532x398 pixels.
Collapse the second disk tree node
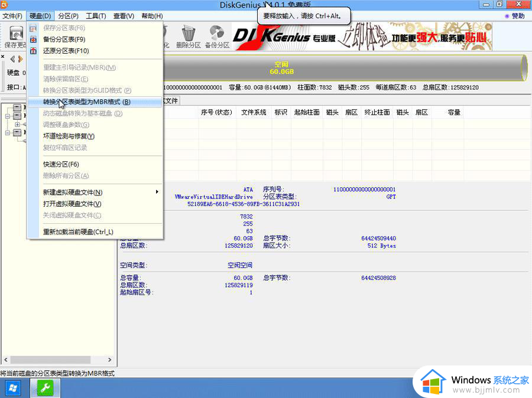[8, 116]
